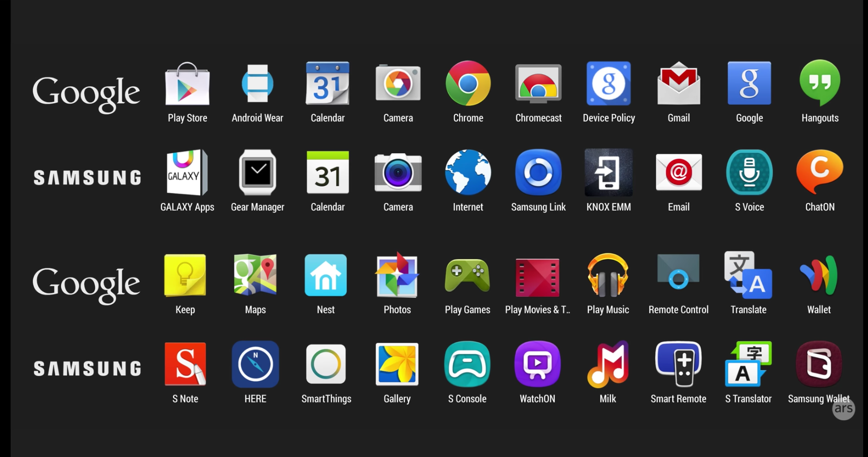Launch the S Note app
The width and height of the screenshot is (868, 457).
[185, 364]
